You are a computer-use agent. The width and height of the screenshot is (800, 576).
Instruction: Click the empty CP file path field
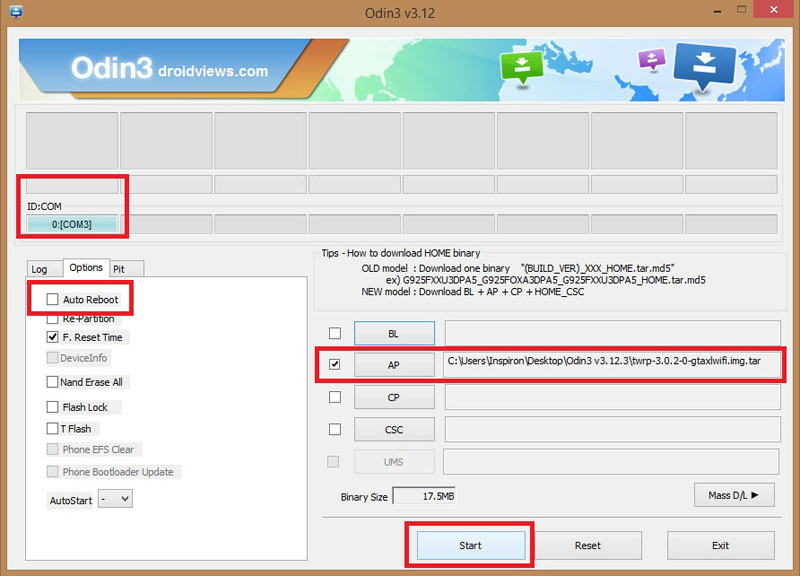point(612,397)
